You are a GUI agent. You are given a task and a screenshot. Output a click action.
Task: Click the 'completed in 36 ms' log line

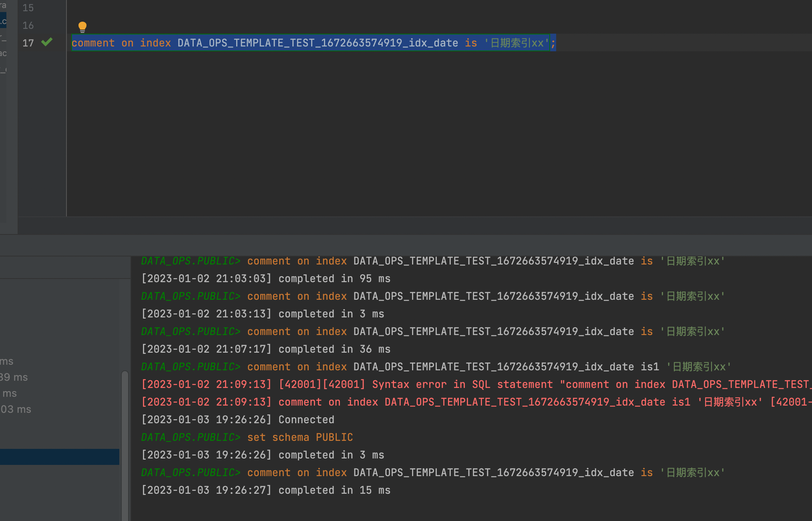[x=266, y=349]
